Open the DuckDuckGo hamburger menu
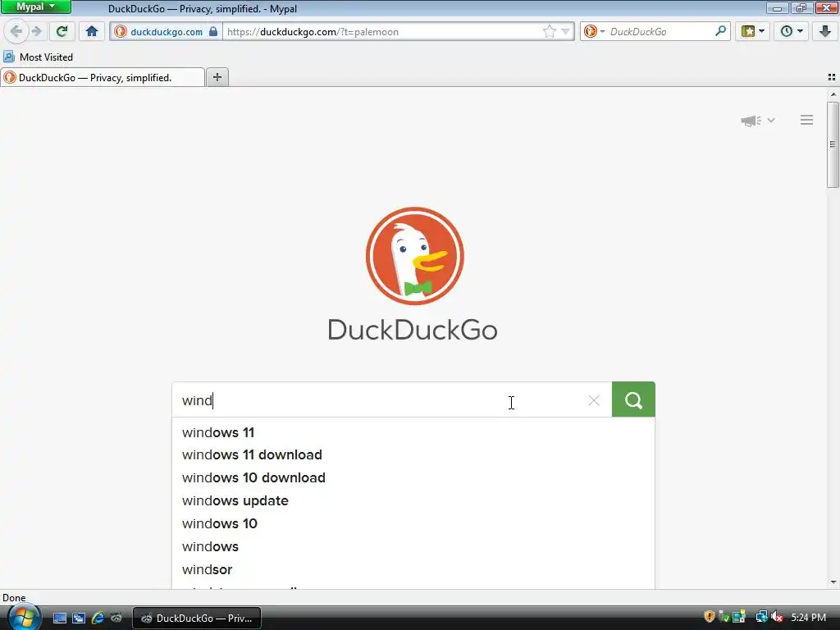840x630 pixels. (x=807, y=120)
